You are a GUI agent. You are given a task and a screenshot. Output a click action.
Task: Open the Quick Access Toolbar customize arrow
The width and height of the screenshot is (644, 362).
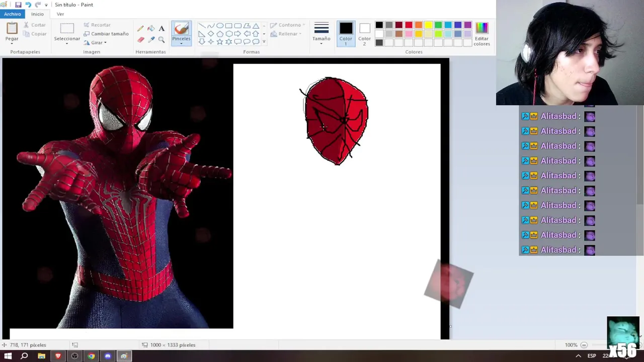tap(46, 5)
